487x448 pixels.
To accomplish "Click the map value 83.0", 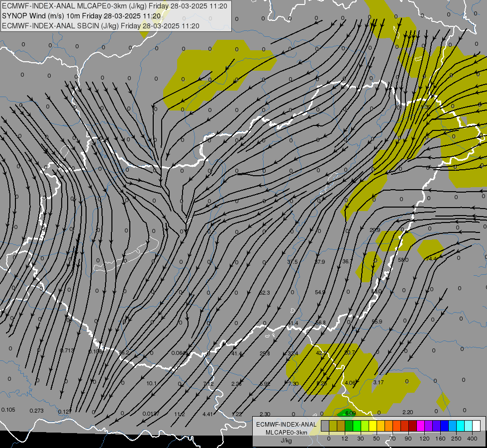I will point(376,291).
